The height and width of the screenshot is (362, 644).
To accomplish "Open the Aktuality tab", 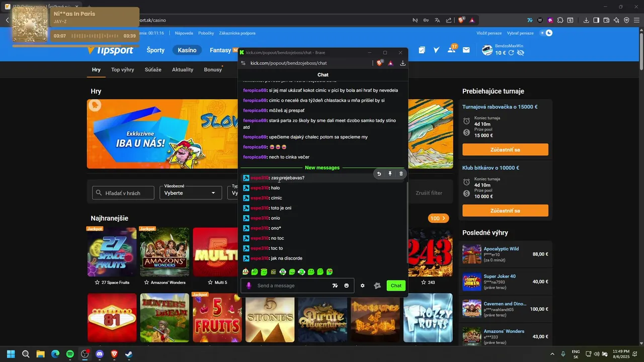I will coord(183,70).
